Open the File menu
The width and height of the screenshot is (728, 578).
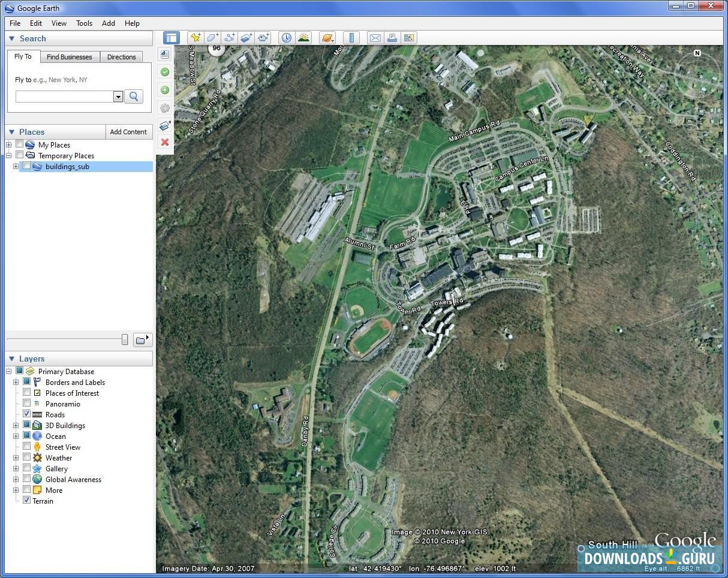click(15, 23)
